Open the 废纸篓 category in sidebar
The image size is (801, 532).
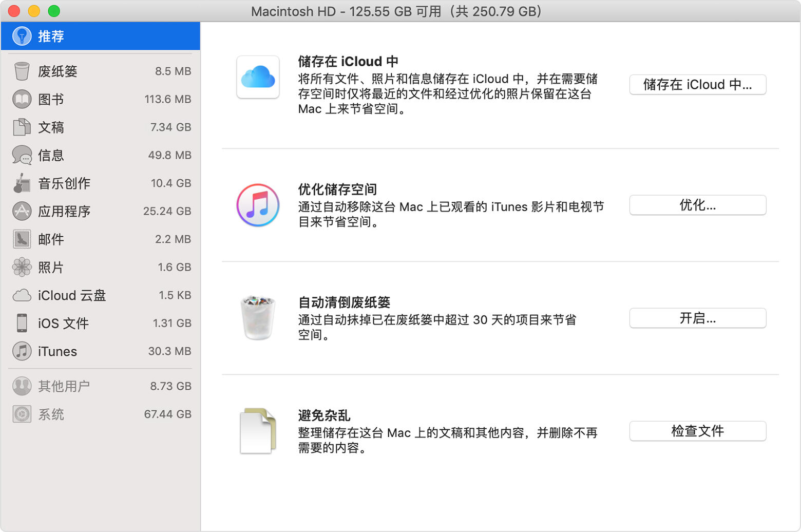coord(101,71)
